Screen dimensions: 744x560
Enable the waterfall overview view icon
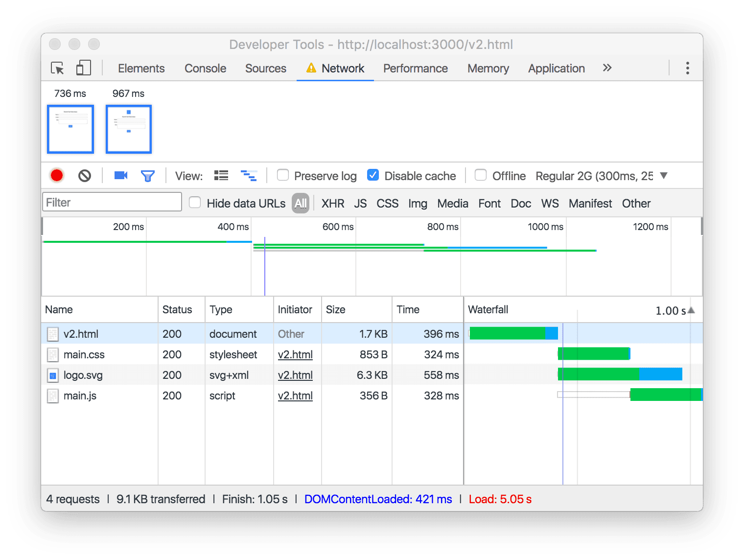249,175
